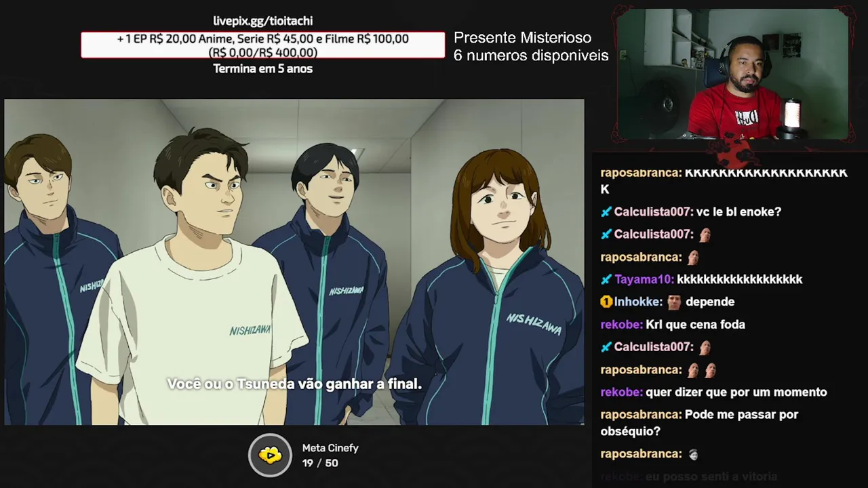Image resolution: width=868 pixels, height=488 pixels.
Task: Click the yellow Meta Cinefy play icon
Action: point(270,455)
